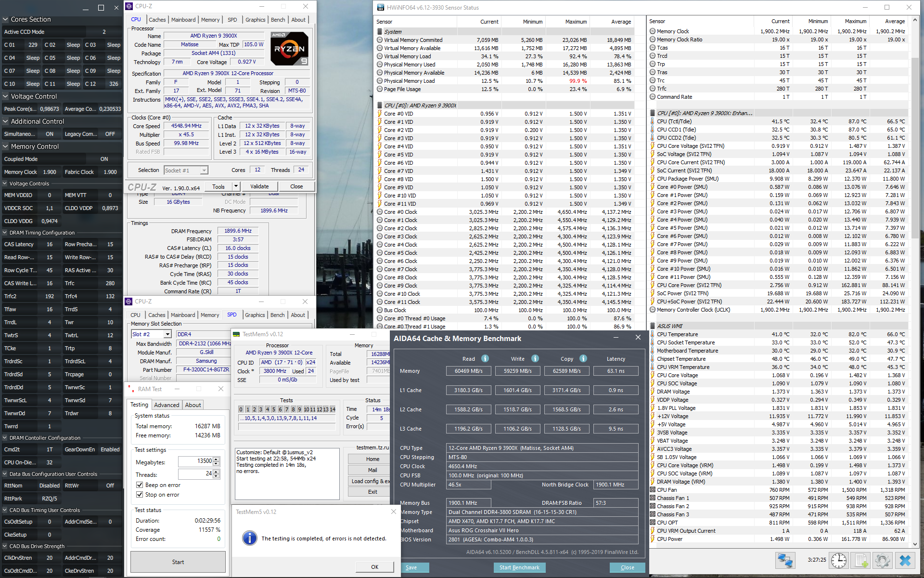This screenshot has width=924, height=578.
Task: Click the Read info icon in AIDA64
Action: point(485,358)
